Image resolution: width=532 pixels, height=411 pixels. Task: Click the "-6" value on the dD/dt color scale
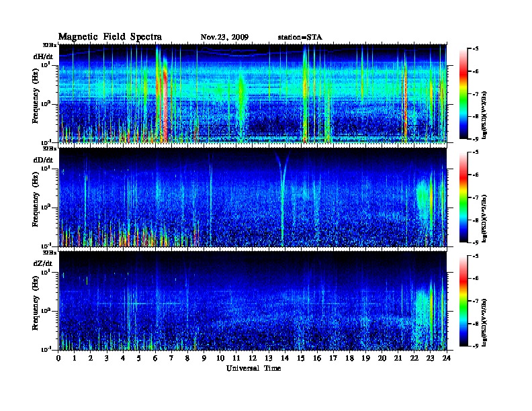[476, 175]
